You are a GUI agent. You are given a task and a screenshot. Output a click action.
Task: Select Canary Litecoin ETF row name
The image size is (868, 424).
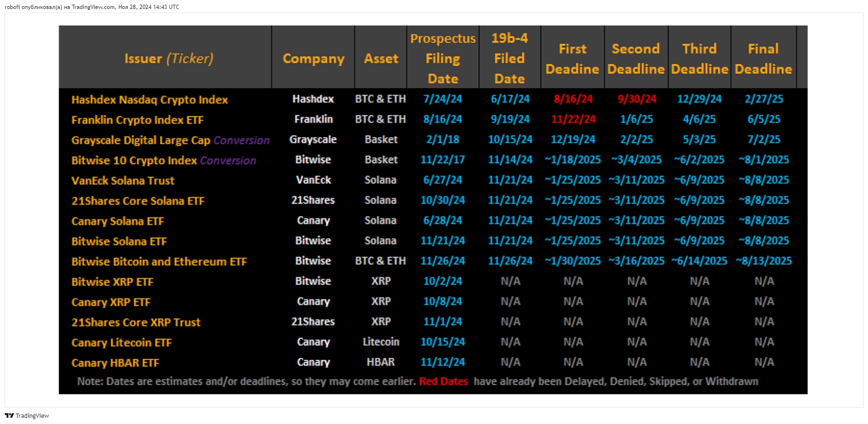pyautogui.click(x=122, y=343)
